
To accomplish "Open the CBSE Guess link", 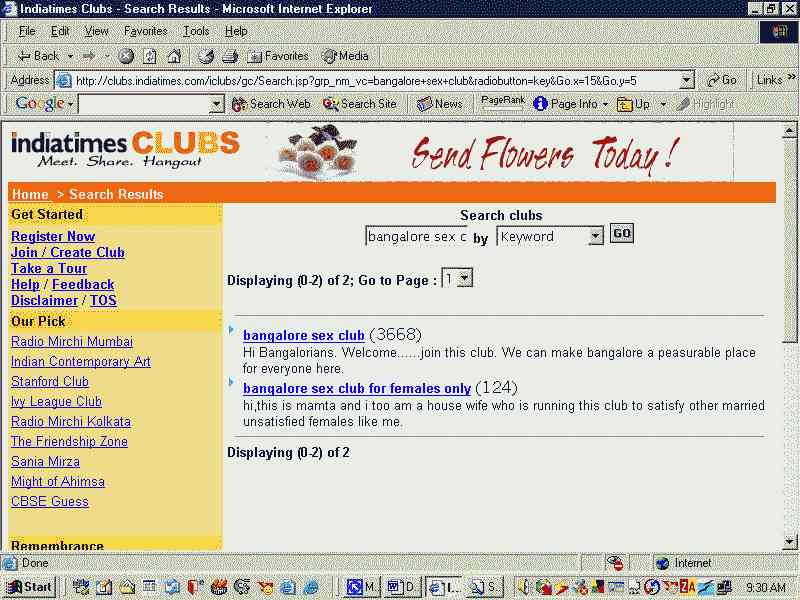I will point(50,502).
